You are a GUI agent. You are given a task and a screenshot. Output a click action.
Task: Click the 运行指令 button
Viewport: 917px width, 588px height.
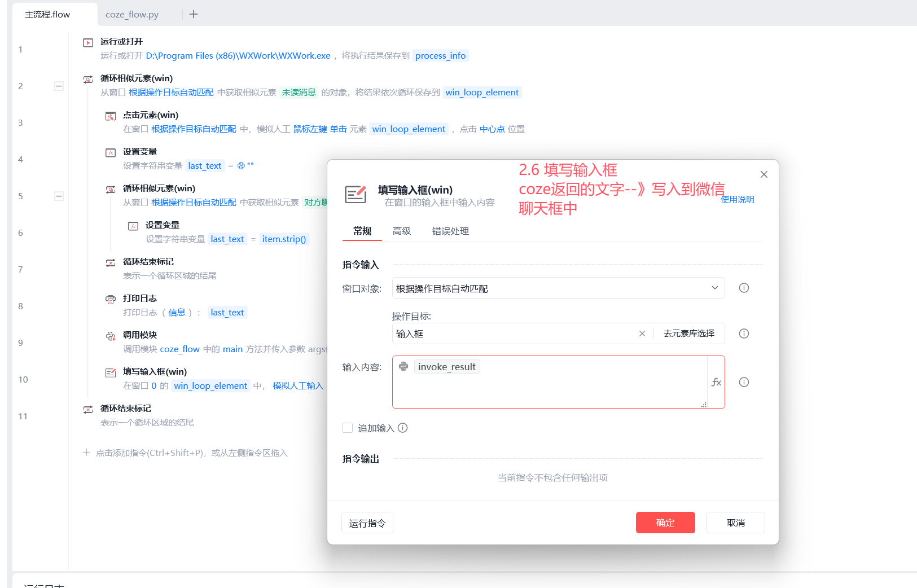click(x=367, y=523)
